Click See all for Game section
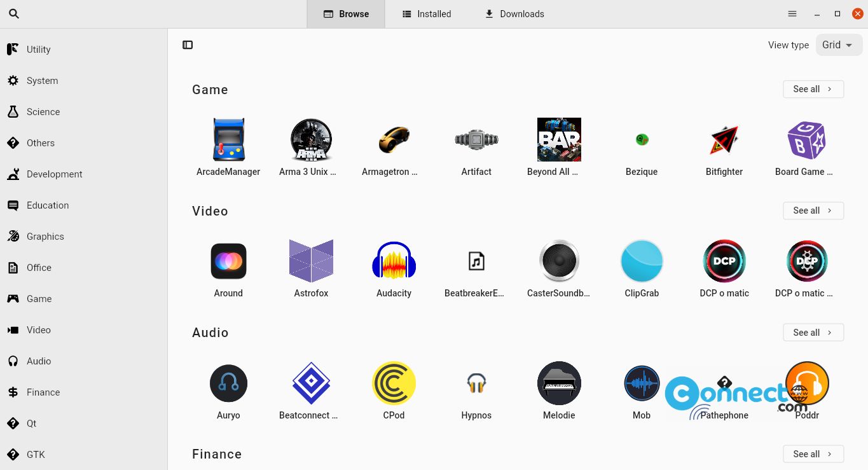The image size is (868, 470). point(813,89)
